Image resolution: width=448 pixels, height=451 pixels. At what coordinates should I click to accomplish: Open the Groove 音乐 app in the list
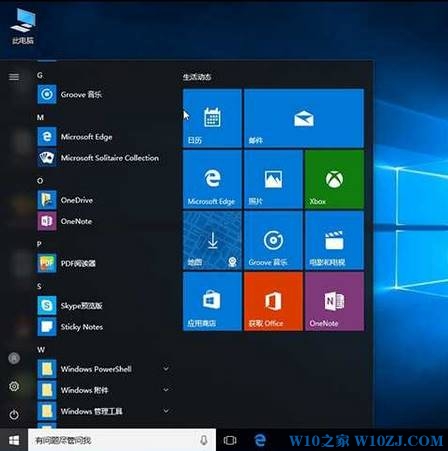click(x=103, y=95)
